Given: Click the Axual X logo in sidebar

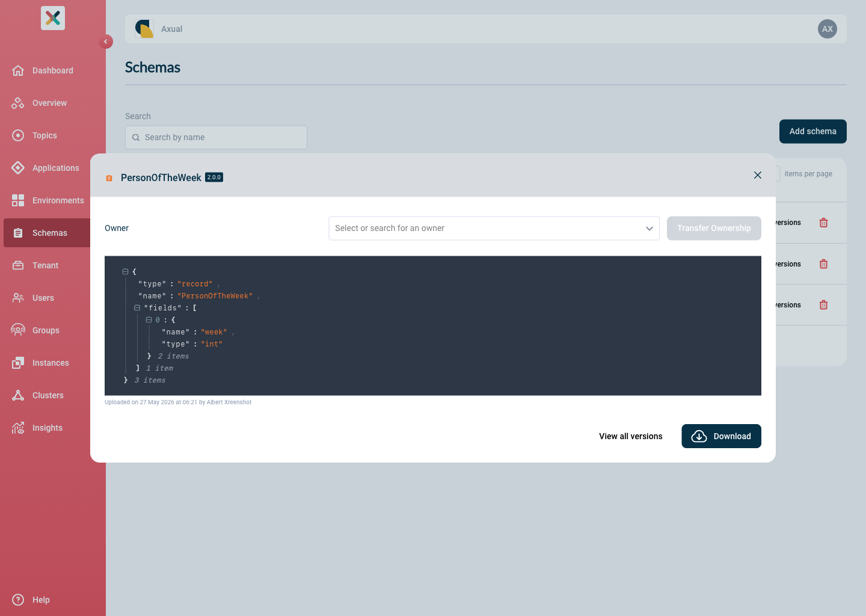Looking at the screenshot, I should click(x=53, y=18).
